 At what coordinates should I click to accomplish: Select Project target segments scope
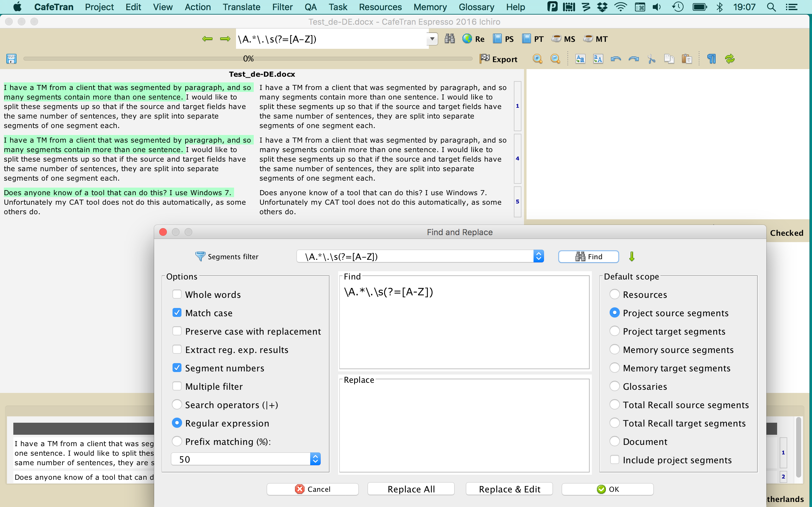[x=614, y=331]
